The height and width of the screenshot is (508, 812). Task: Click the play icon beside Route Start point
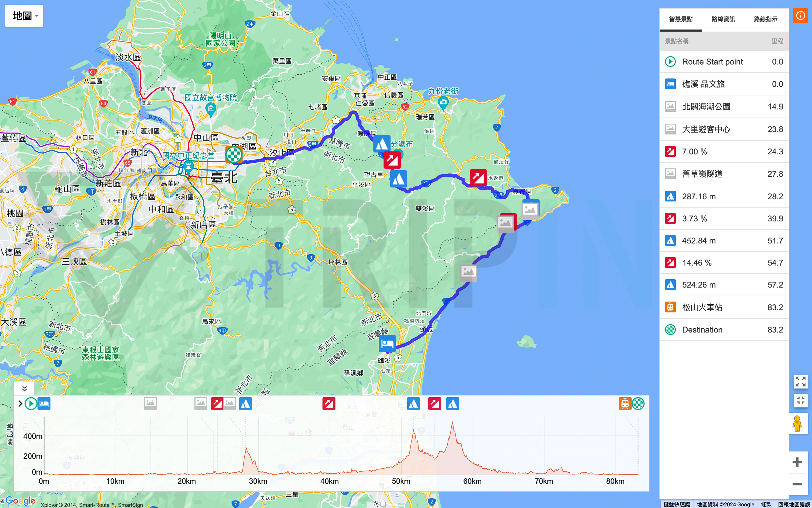670,62
